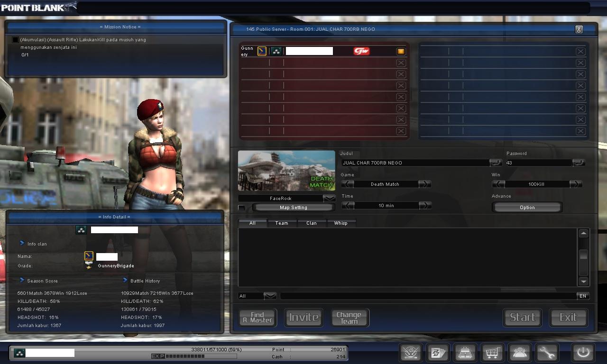Expand the FaceRock map dropdown
The image size is (607, 364).
[329, 198]
